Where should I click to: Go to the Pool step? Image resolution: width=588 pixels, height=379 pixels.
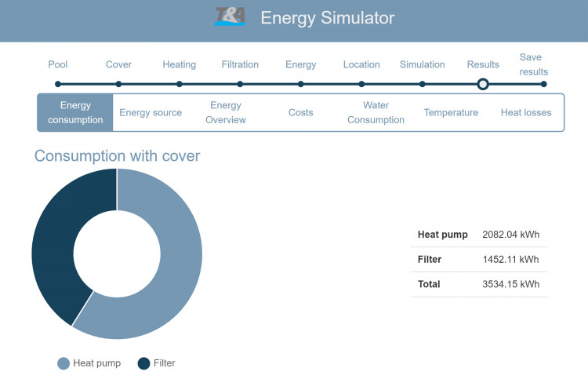[58, 64]
